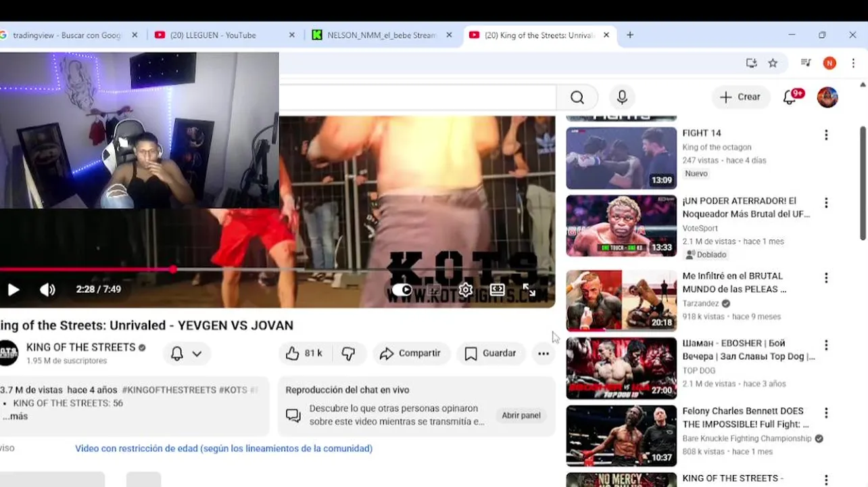Switch to theater mode view
868x487 pixels.
pyautogui.click(x=497, y=289)
